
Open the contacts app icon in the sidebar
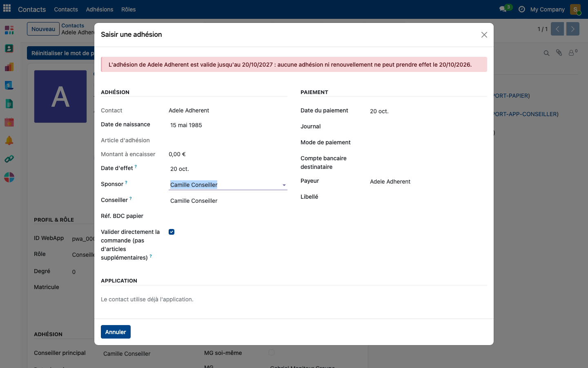click(9, 48)
